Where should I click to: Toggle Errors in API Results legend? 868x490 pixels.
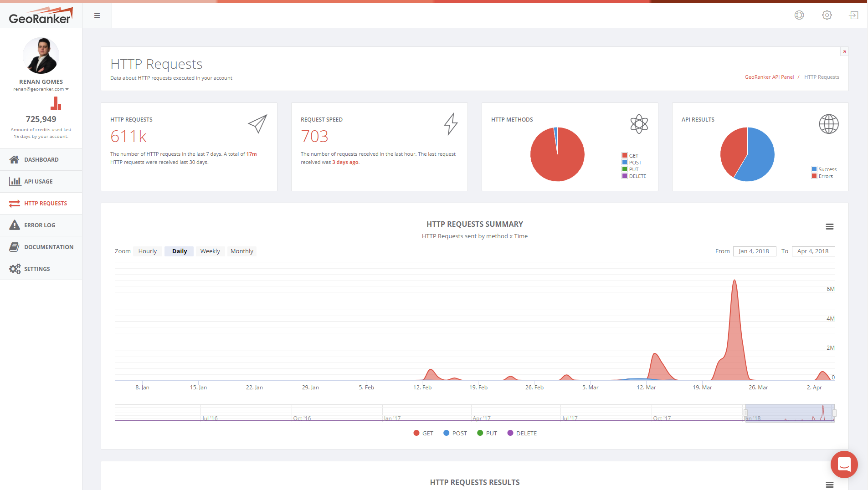822,176
